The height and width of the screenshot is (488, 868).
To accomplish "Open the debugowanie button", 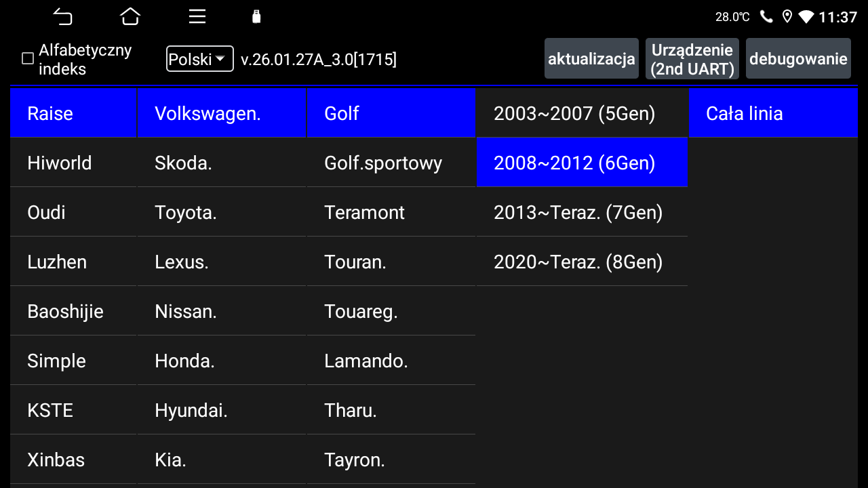I will 798,59.
